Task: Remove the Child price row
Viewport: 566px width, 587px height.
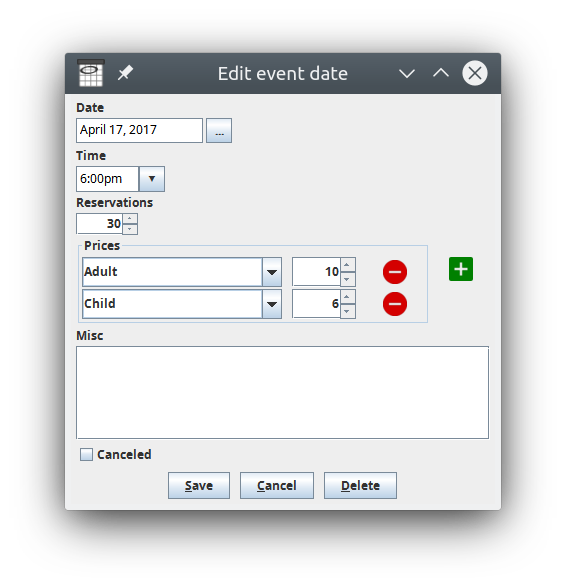Action: click(x=395, y=304)
